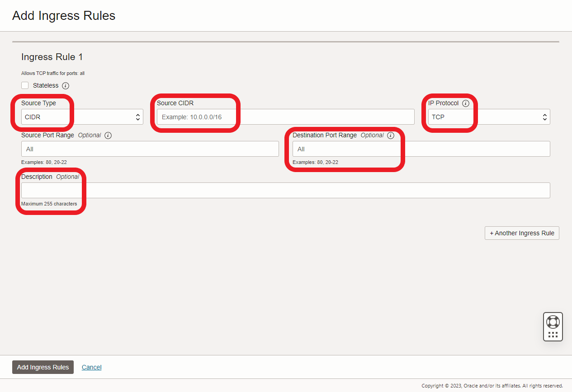Open the Source Type dropdown

coord(82,117)
